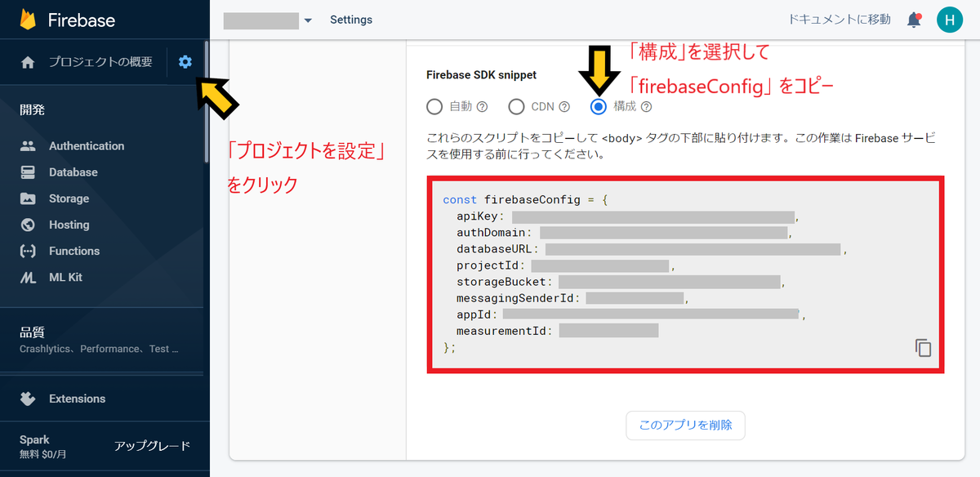The width and height of the screenshot is (980, 477).
Task: Click the このアプリを削除 button
Action: 686,425
